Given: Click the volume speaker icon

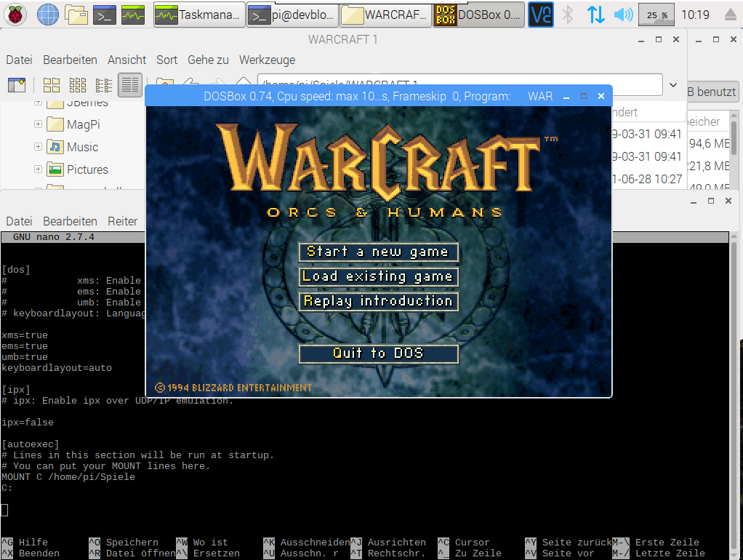Looking at the screenshot, I should pos(623,15).
